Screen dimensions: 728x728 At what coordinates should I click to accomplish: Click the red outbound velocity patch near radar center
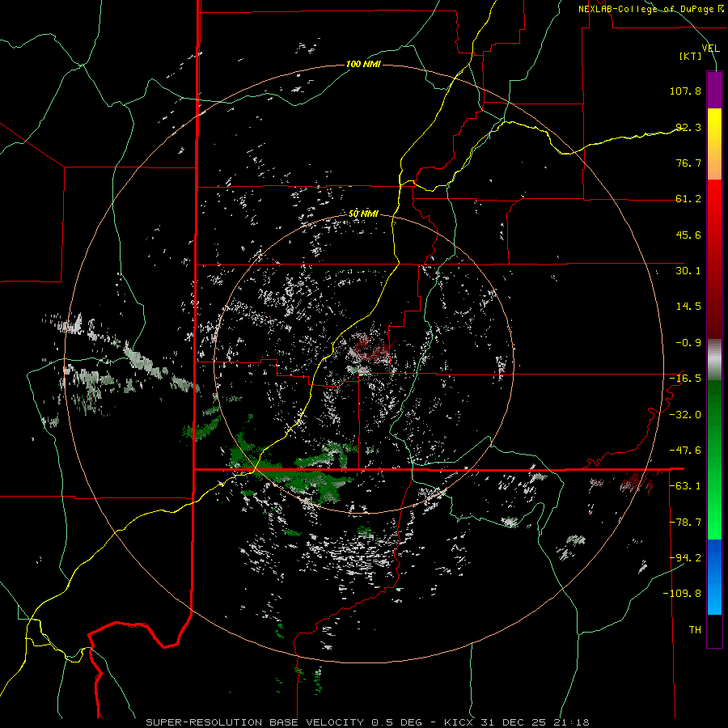[371, 348]
